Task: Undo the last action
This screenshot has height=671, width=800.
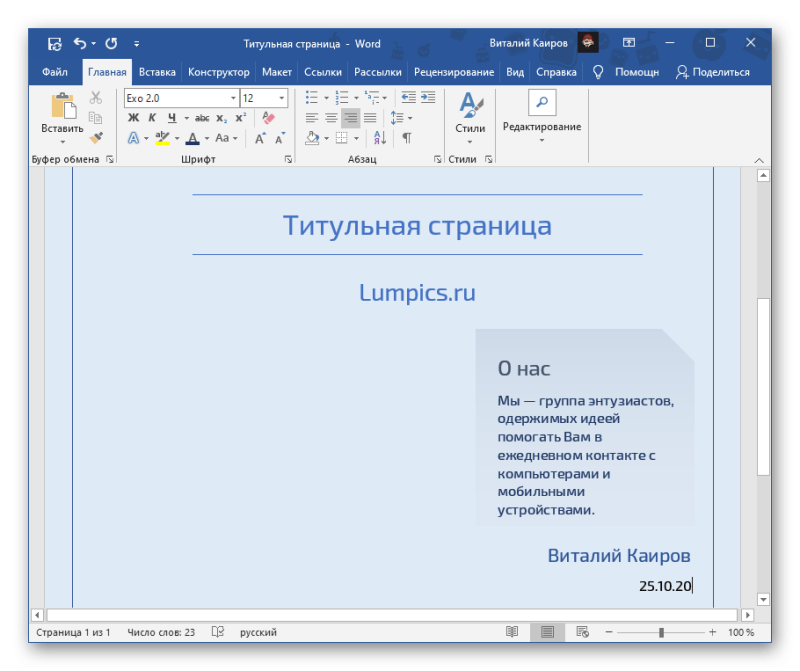Action: [x=80, y=43]
